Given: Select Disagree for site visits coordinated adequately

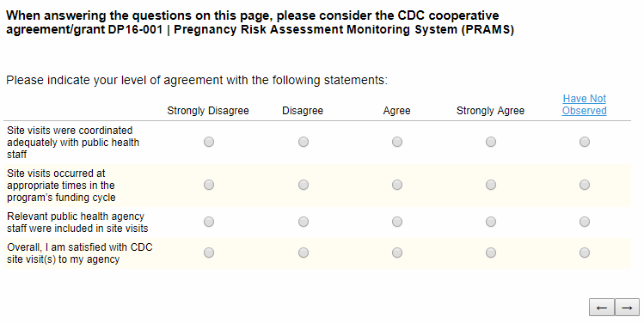Looking at the screenshot, I should tap(304, 142).
